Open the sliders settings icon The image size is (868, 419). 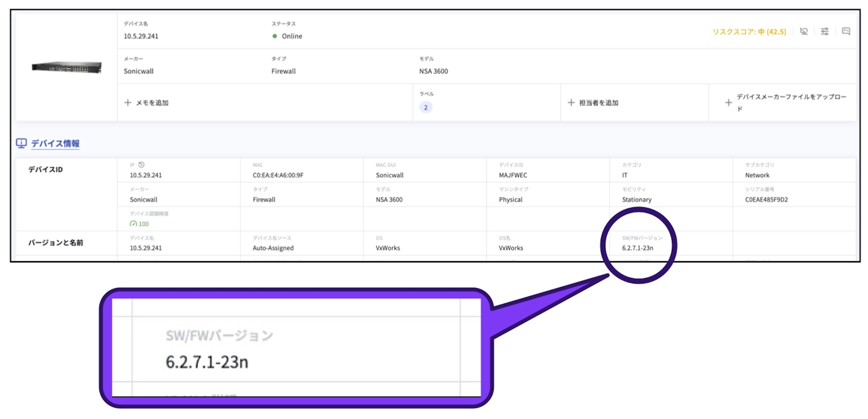click(x=825, y=31)
